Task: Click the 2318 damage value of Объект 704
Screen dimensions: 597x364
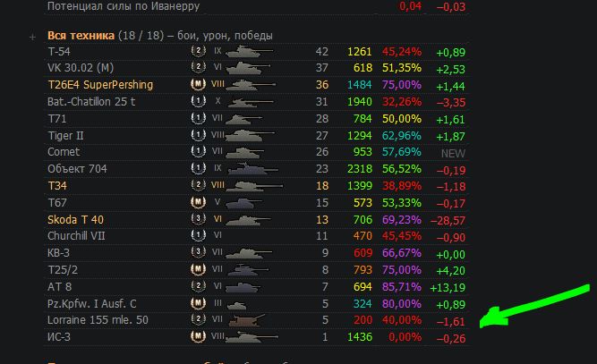Action: pyautogui.click(x=360, y=169)
